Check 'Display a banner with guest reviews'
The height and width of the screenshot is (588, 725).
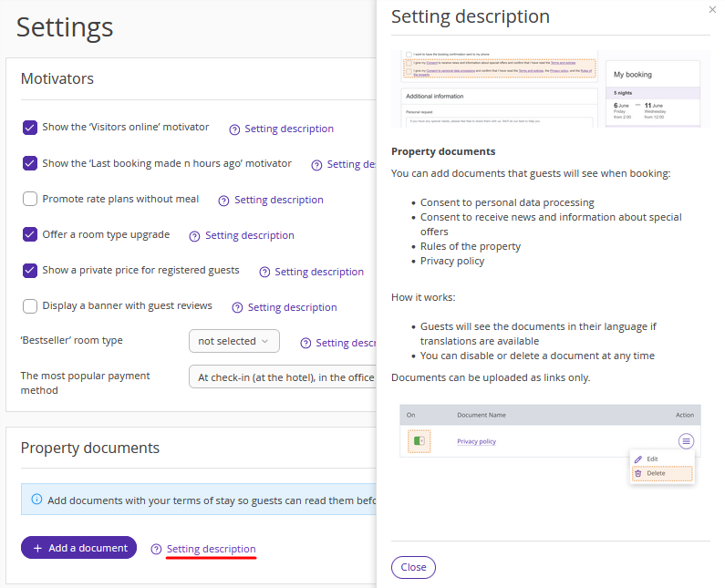(30, 306)
